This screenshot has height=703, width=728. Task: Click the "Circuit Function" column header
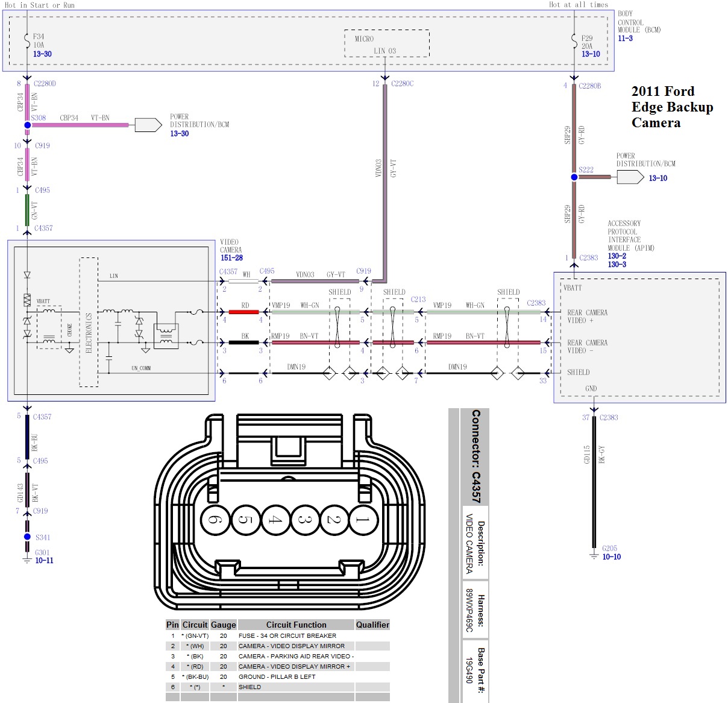pos(297,625)
